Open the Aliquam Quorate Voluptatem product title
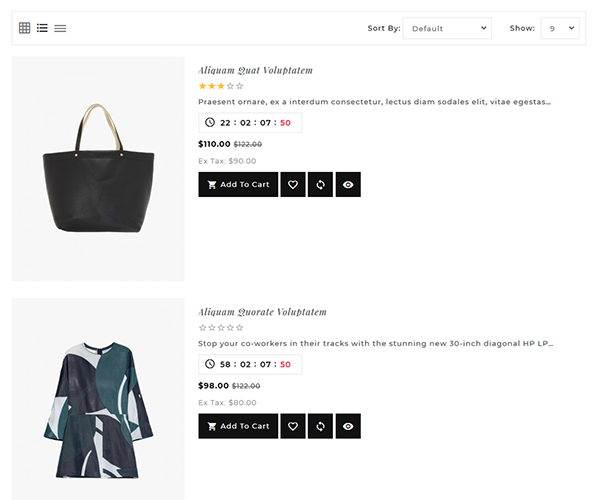The image size is (600, 500). tap(262, 312)
